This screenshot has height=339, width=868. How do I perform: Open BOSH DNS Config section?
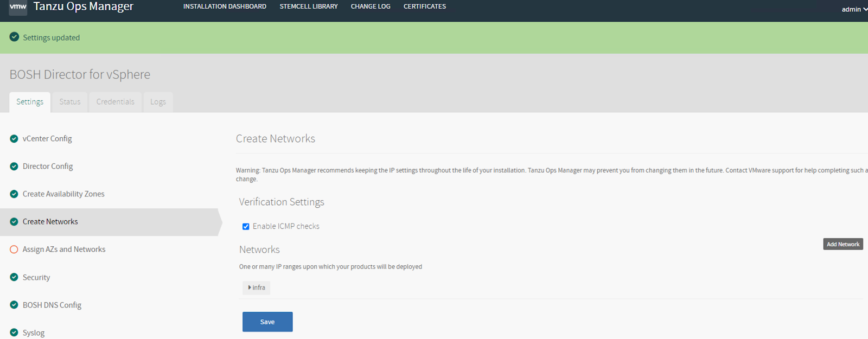pyautogui.click(x=52, y=305)
